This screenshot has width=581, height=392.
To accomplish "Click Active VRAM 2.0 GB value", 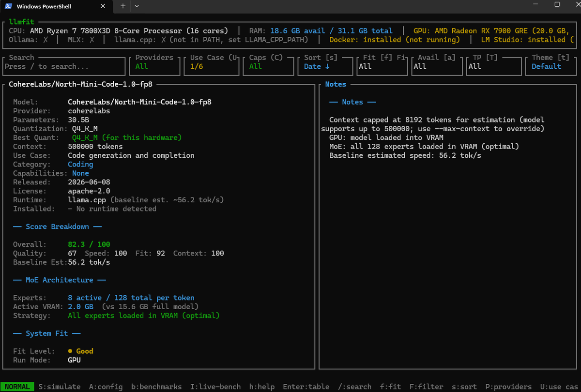I will [80, 307].
